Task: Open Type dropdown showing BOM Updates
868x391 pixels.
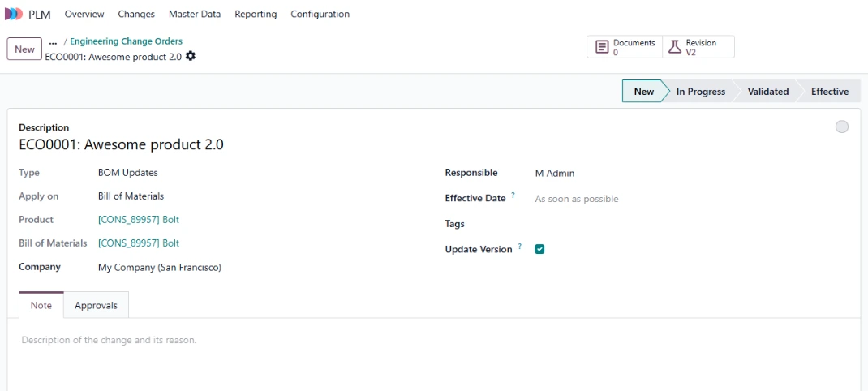Action: coord(128,172)
